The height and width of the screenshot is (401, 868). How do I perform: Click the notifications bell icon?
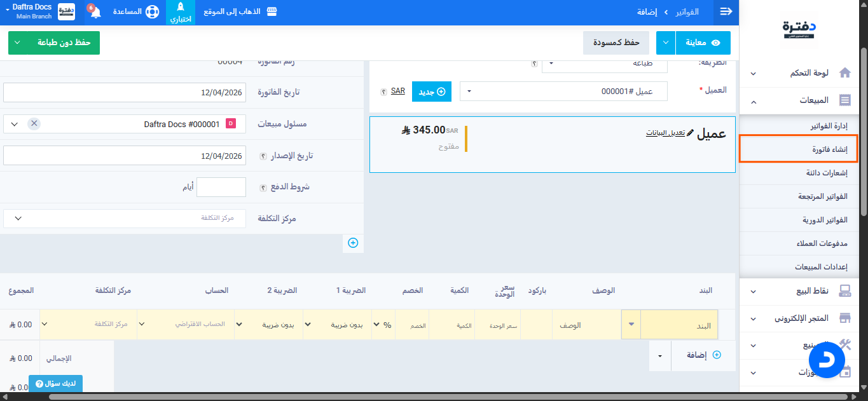95,13
